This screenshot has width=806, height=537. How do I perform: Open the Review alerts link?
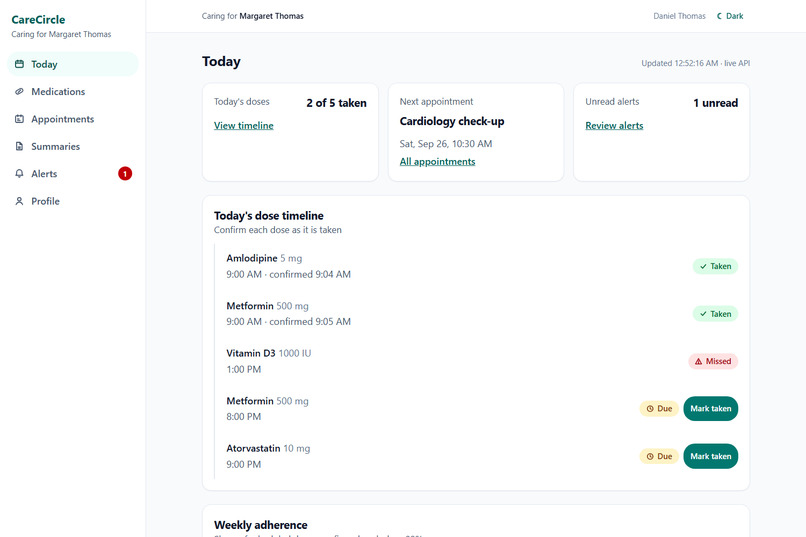(614, 125)
